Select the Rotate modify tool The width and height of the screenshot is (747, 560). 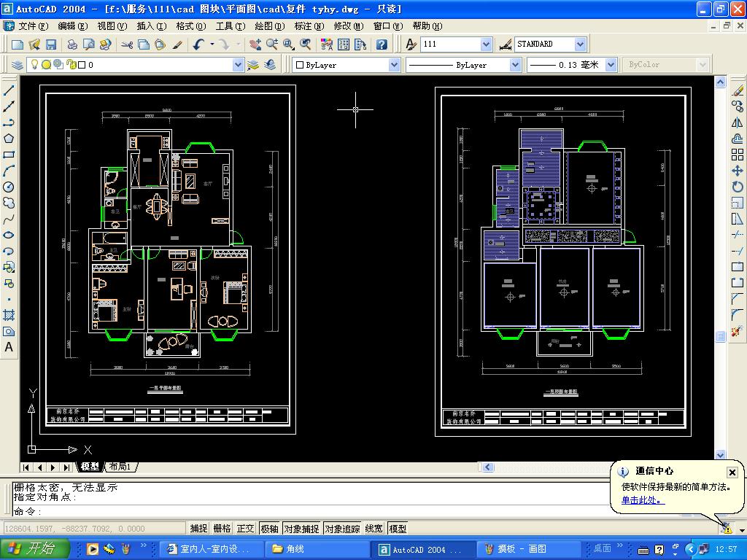coord(738,187)
